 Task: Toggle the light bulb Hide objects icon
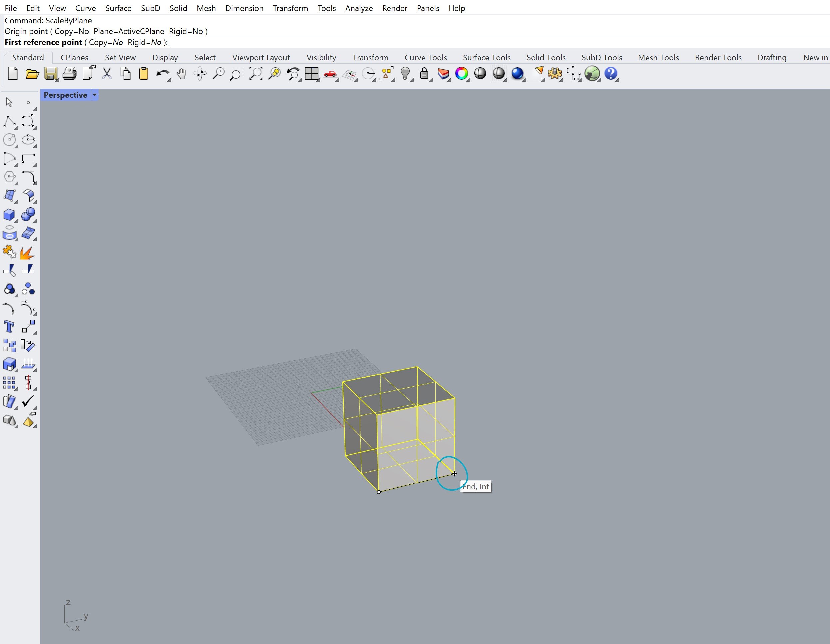pyautogui.click(x=405, y=73)
